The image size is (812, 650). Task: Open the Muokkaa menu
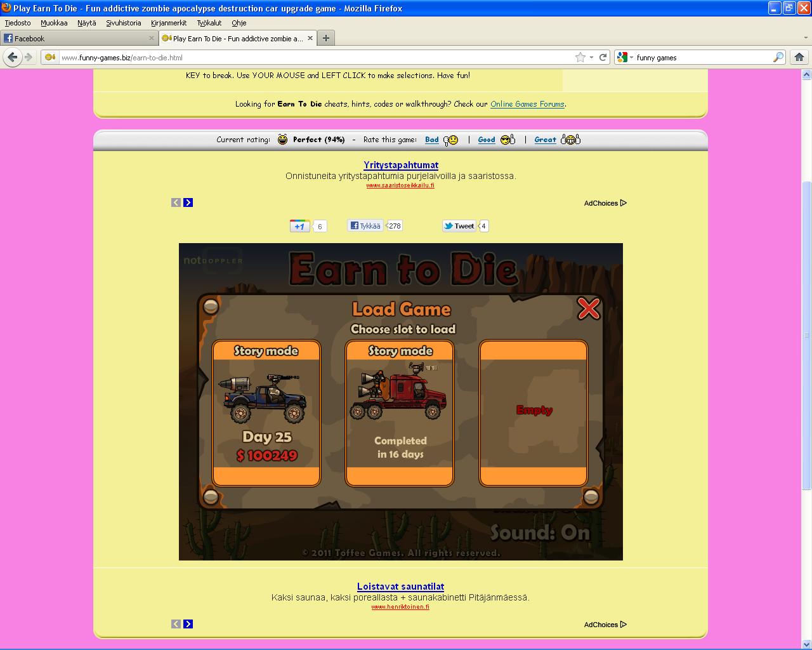point(54,23)
